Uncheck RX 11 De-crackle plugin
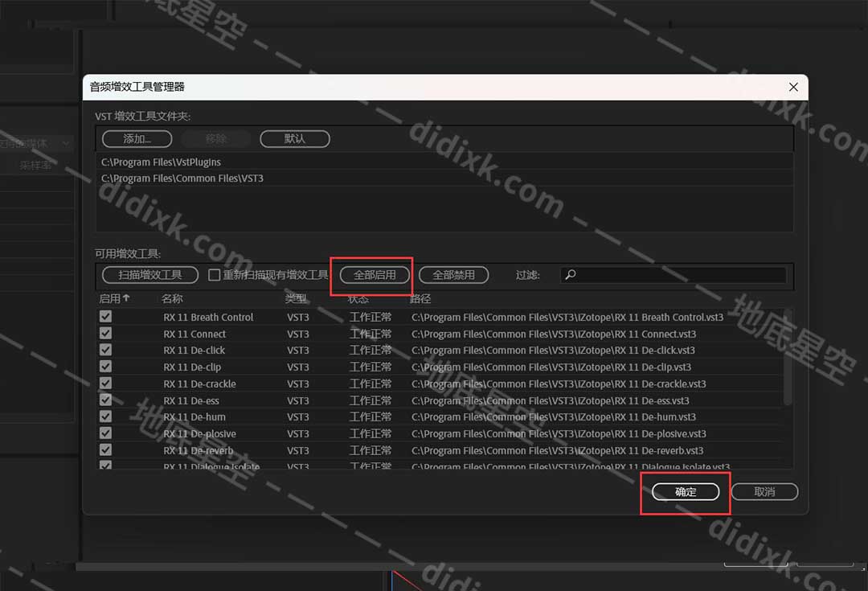Viewport: 868px width, 591px height. click(106, 383)
